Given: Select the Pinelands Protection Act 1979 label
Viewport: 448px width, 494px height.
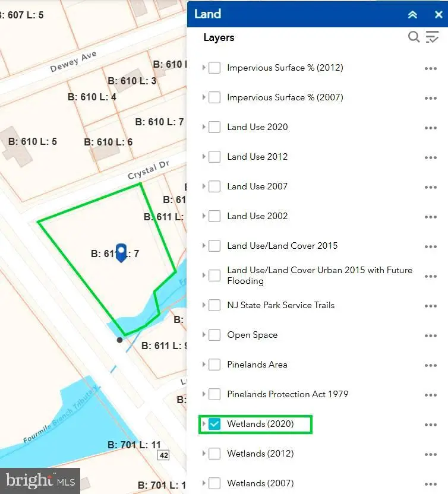Looking at the screenshot, I should click(288, 394).
